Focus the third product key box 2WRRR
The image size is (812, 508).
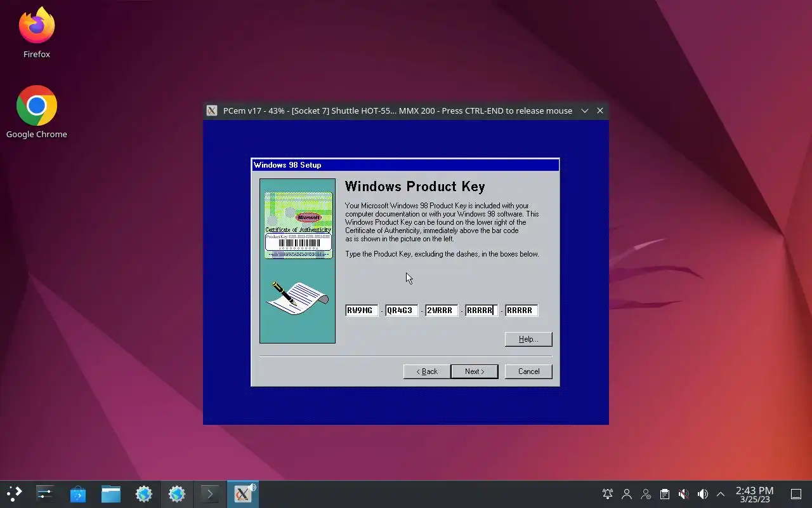(442, 311)
